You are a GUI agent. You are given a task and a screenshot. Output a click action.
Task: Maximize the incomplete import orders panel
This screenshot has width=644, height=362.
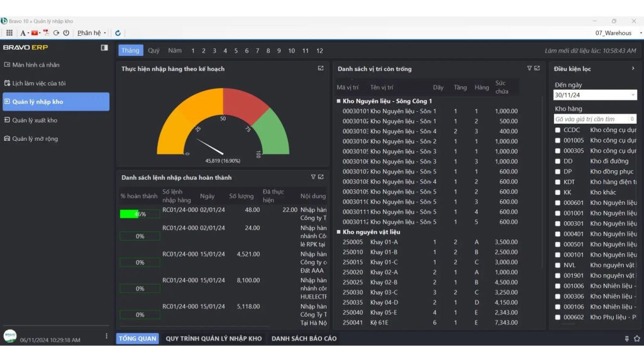coord(321,177)
